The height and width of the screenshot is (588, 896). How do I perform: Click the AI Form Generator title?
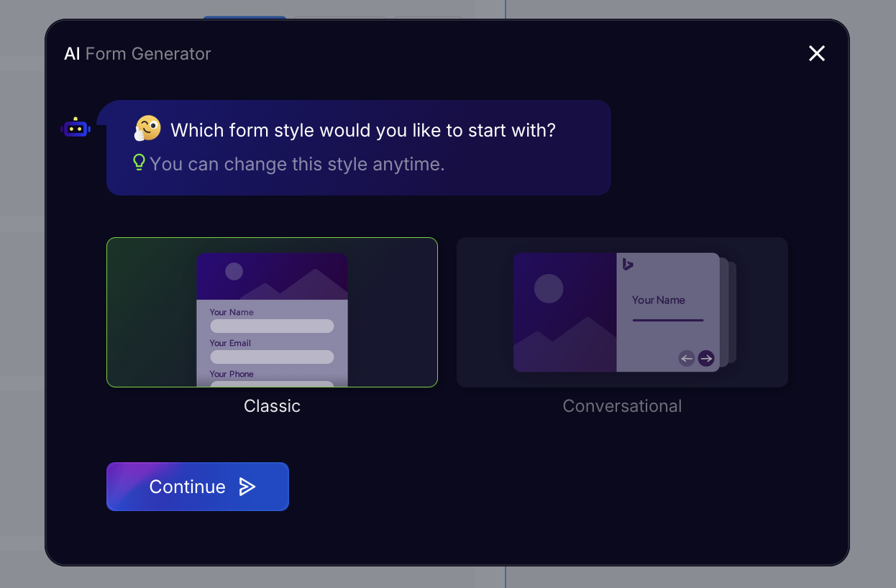pyautogui.click(x=137, y=53)
